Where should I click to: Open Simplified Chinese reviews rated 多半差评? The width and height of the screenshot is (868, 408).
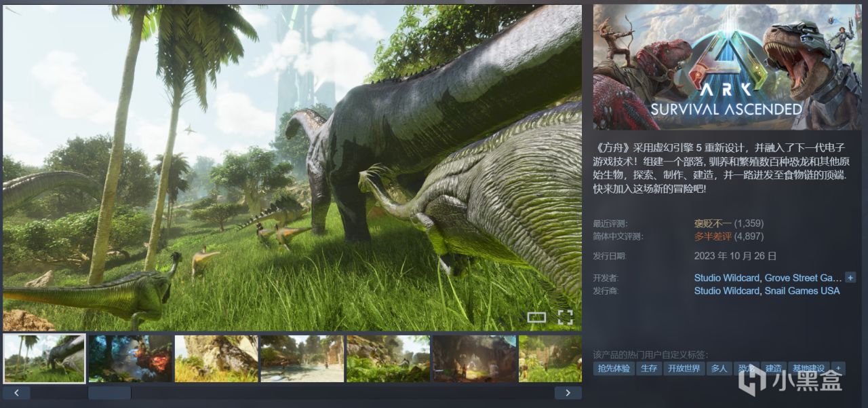pos(713,236)
